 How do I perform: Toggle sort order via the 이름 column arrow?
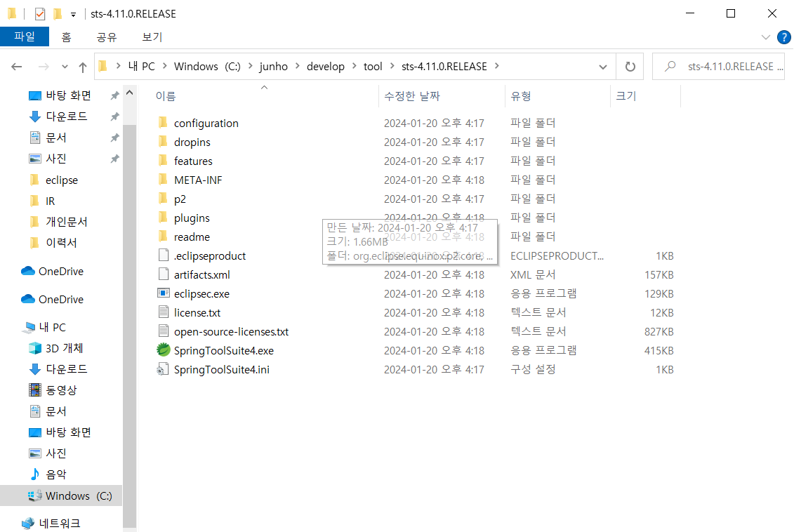click(x=264, y=88)
